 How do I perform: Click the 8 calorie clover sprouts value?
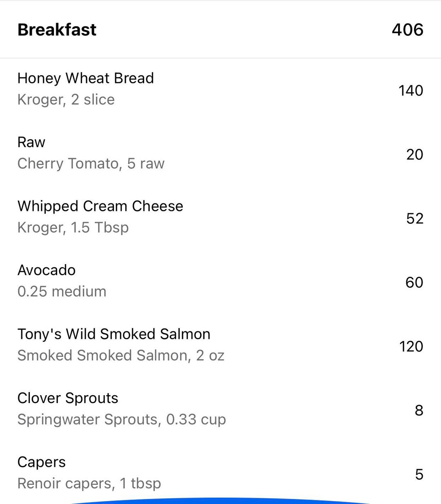[419, 410]
